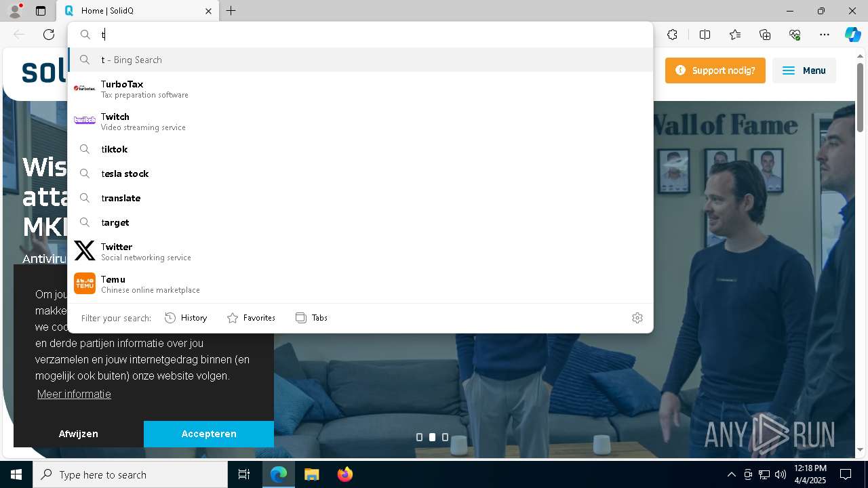The image size is (868, 488).
Task: Go to first carousel slide dot
Action: pyautogui.click(x=419, y=437)
